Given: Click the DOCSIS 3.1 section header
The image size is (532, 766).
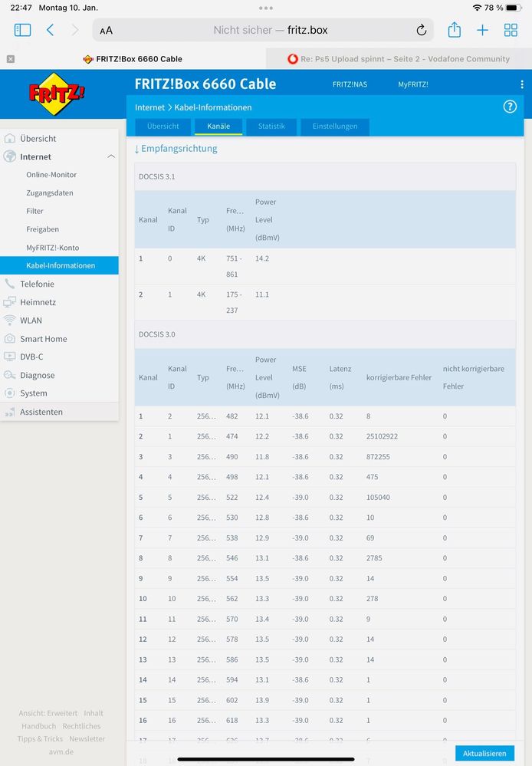Looking at the screenshot, I should tap(325, 177).
